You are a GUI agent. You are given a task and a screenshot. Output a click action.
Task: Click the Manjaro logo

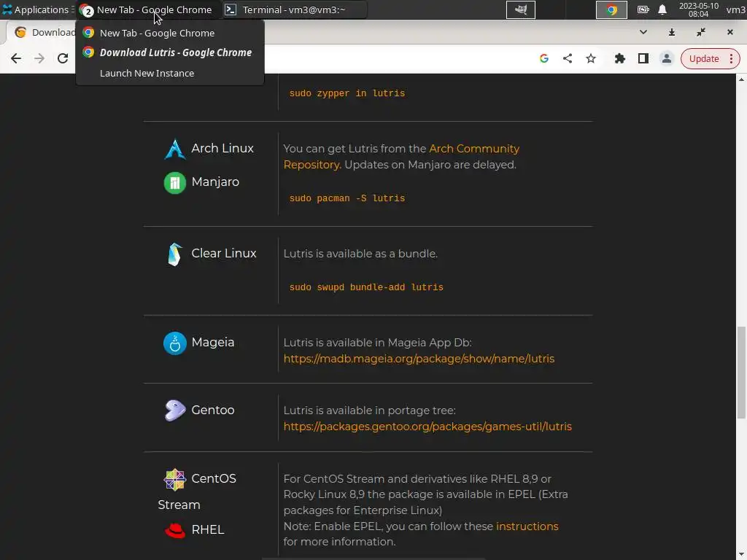click(x=175, y=183)
